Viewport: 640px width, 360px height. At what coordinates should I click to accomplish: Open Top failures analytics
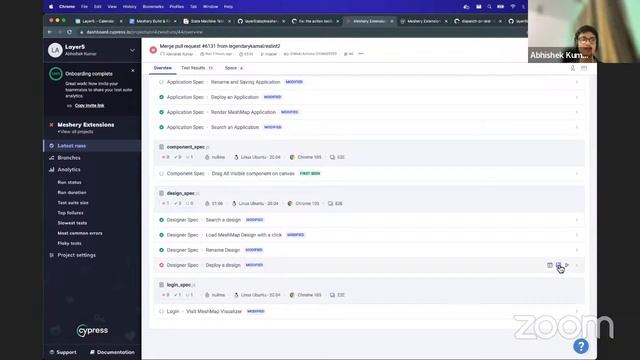70,213
